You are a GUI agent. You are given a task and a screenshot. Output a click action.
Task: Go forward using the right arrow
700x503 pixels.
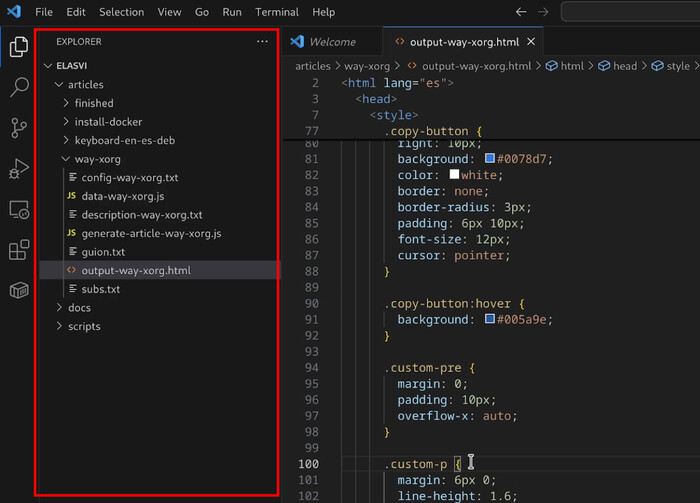click(x=543, y=12)
